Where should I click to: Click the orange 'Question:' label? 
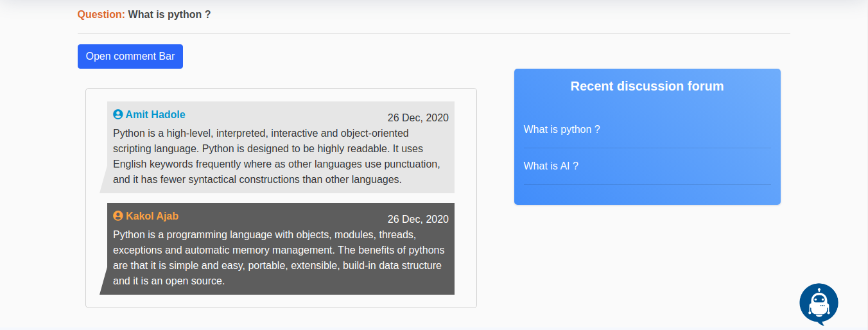101,14
